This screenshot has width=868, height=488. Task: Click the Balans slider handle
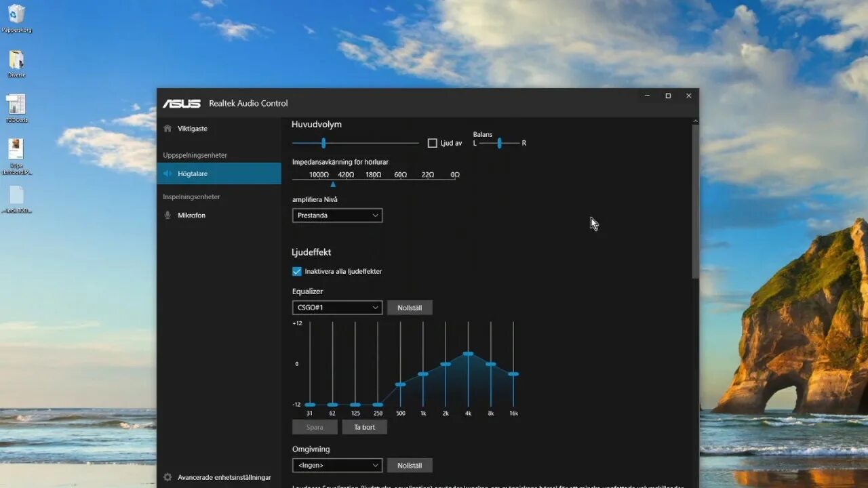pos(499,143)
